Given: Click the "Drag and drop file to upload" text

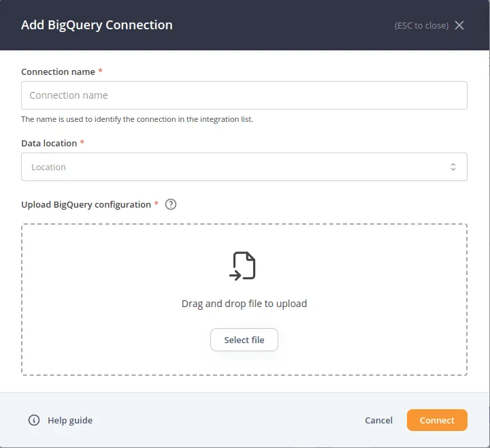Looking at the screenshot, I should 244,304.
